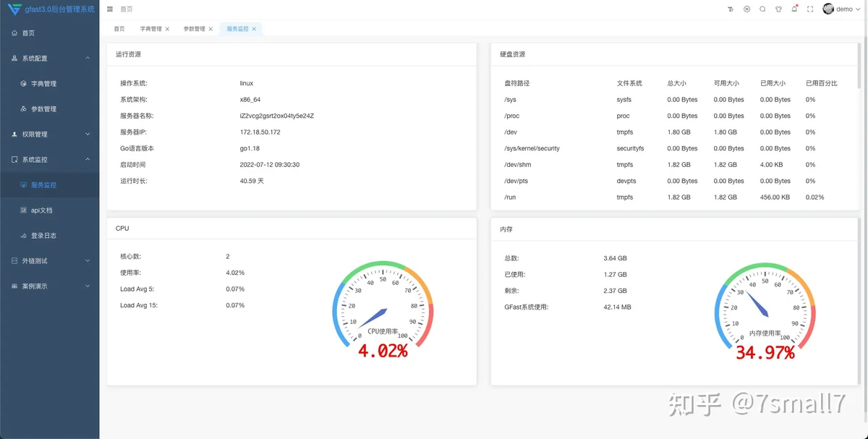Open 首页 in the sidebar menu
Screen dimensions: 868x439
(49, 33)
